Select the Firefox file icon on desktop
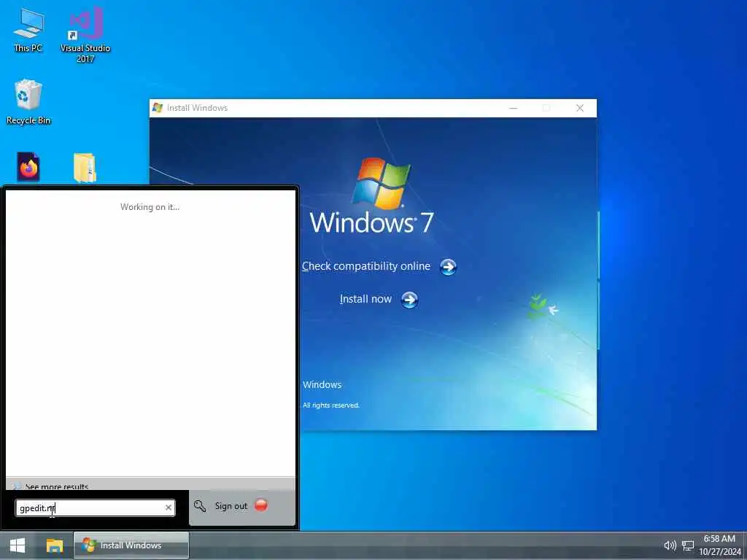This screenshot has width=747, height=560. (x=28, y=167)
